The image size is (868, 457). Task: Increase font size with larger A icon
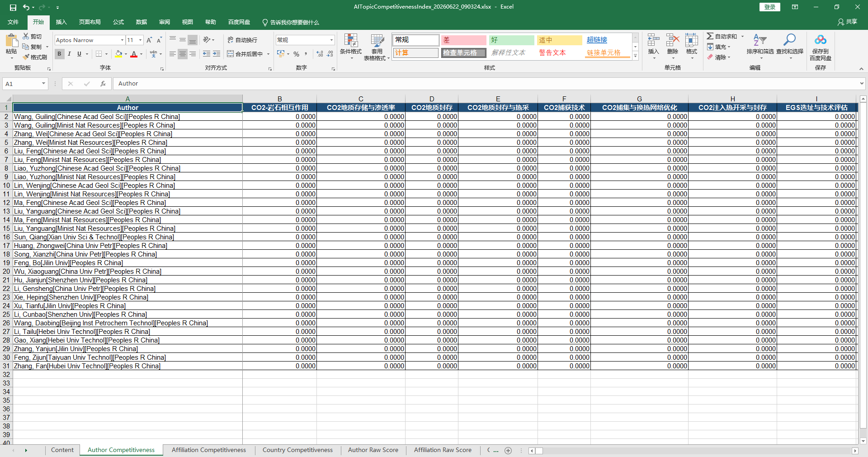149,40
